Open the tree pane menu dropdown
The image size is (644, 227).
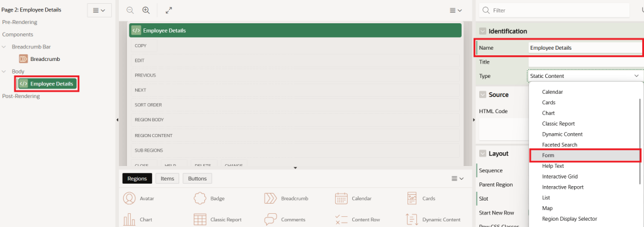pyautogui.click(x=99, y=10)
